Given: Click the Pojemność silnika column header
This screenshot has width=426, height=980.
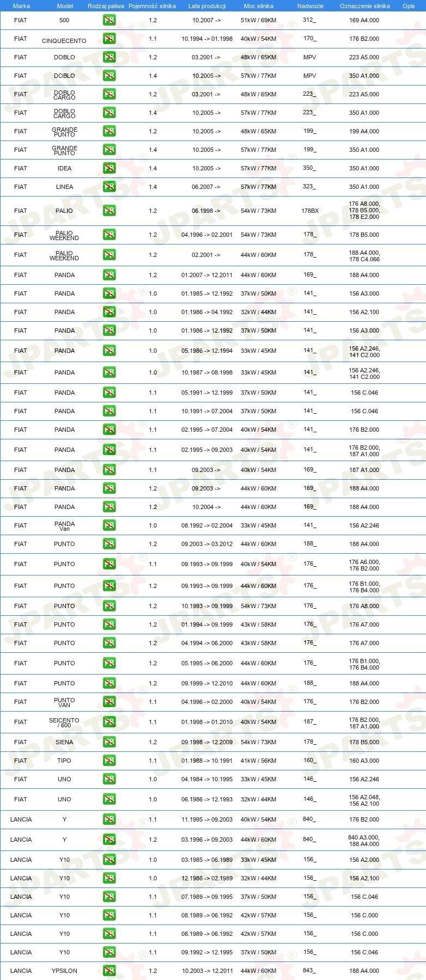Looking at the screenshot, I should tap(152, 6).
